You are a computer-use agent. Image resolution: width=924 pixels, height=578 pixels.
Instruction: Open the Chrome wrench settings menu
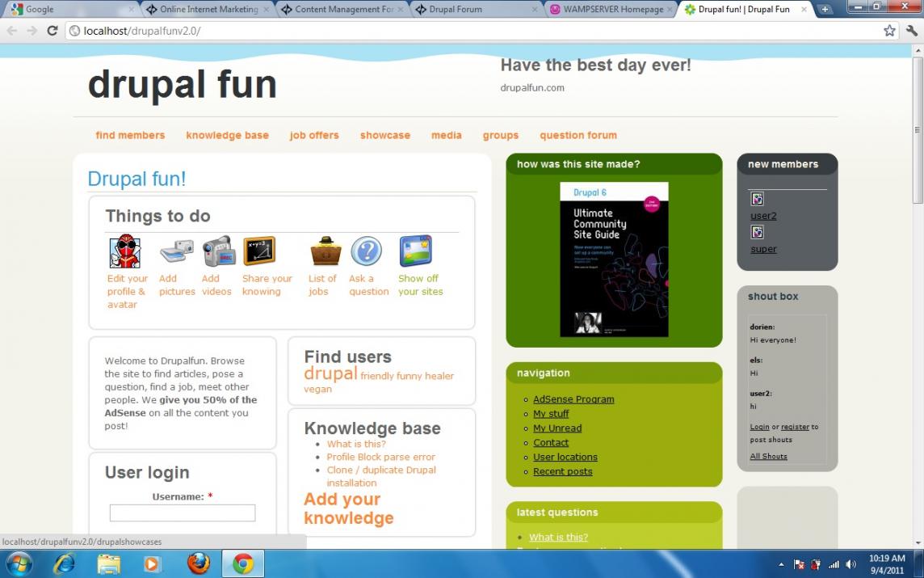[912, 31]
